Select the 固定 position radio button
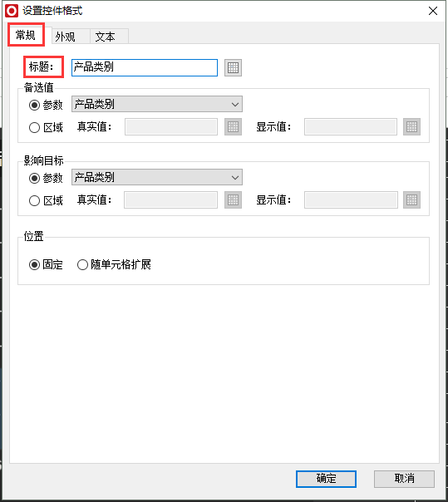This screenshot has height=502, width=448. coord(34,265)
